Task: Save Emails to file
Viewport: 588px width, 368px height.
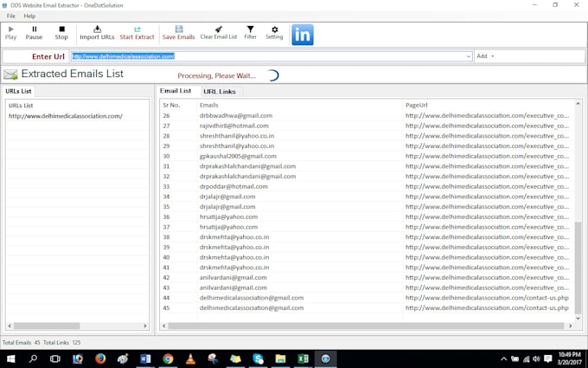Action: (x=178, y=33)
